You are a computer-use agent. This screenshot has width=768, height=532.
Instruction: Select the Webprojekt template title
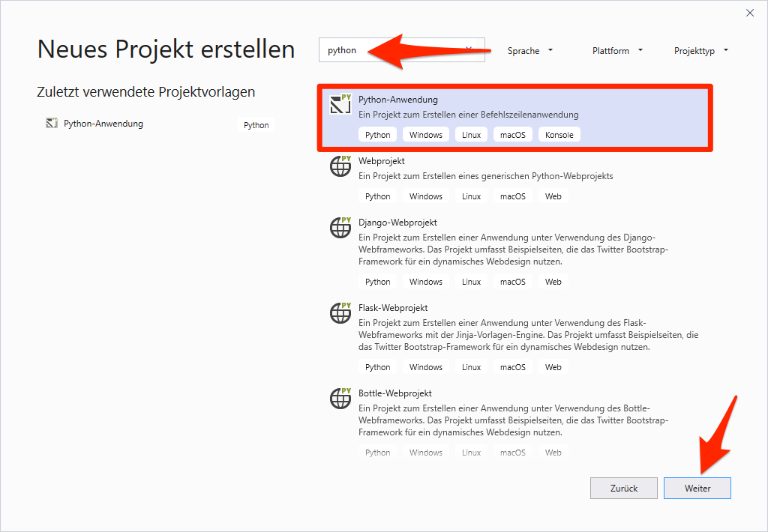coord(382,161)
